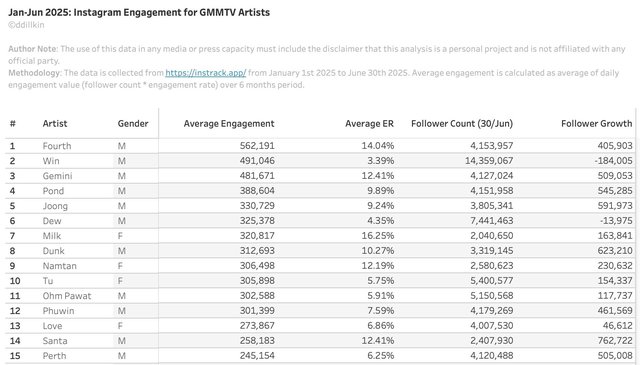Select the Artist column header
This screenshot has width=640, height=365.
55,124
